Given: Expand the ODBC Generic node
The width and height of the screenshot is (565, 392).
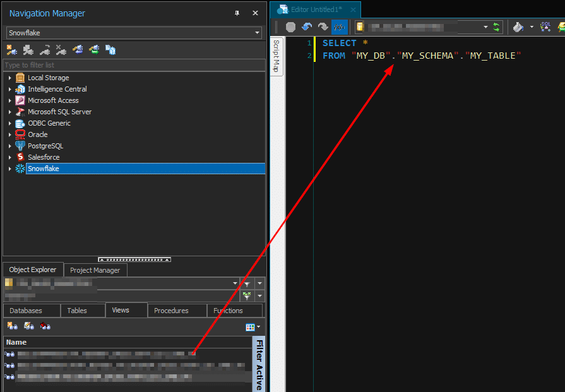Looking at the screenshot, I should coord(9,123).
